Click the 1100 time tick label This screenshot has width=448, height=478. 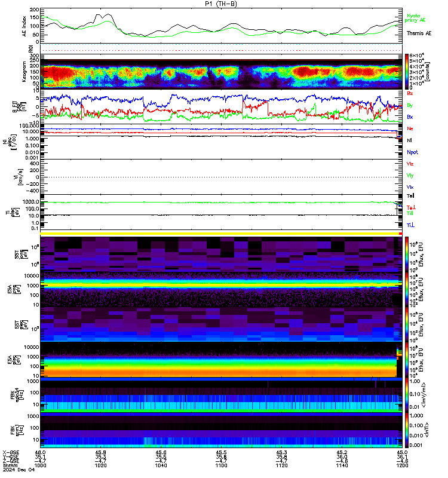point(221,465)
